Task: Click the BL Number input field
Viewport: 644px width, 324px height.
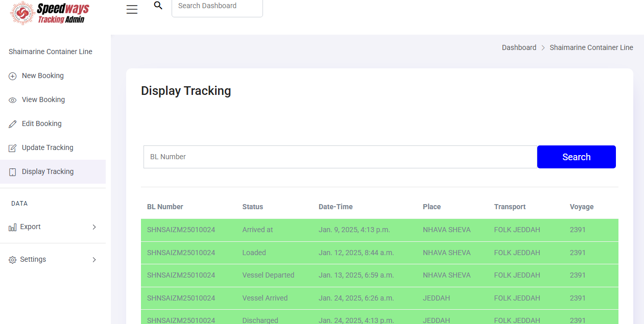Action: tap(340, 157)
